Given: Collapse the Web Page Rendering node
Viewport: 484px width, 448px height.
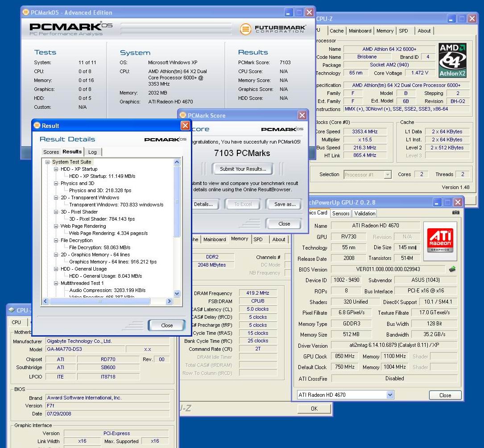Looking at the screenshot, I should pyautogui.click(x=56, y=226).
